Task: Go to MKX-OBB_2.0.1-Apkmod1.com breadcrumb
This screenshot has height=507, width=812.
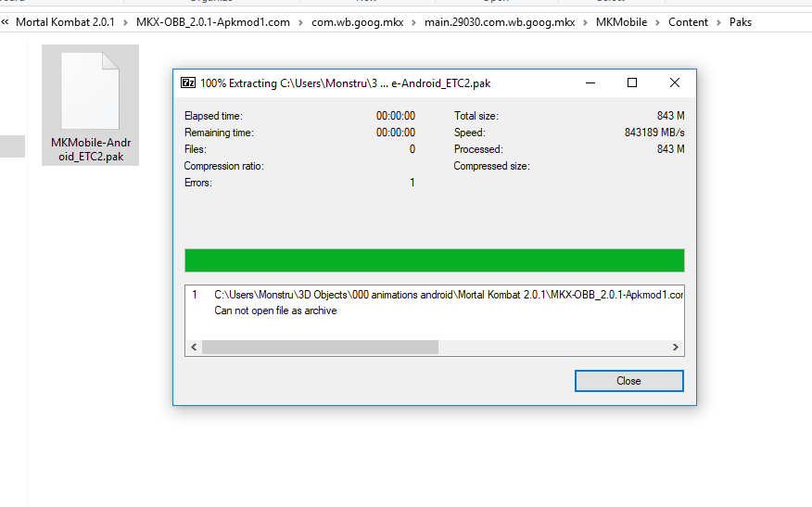Action: click(x=213, y=22)
